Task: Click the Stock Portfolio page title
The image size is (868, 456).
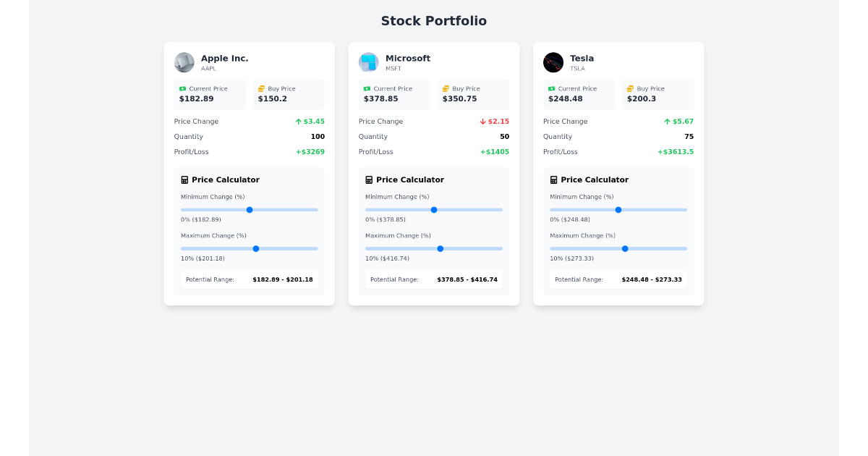Action: (x=434, y=21)
